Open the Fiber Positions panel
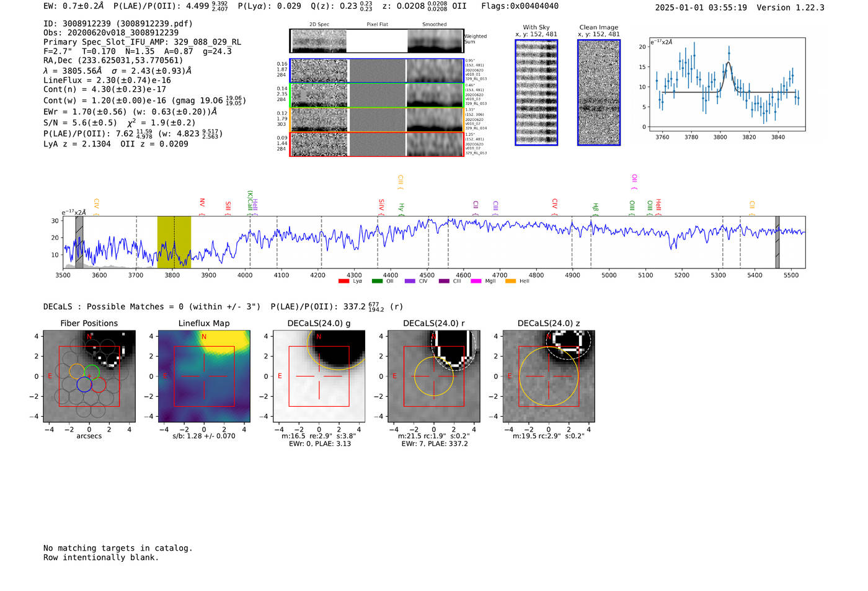868x591 pixels. pos(89,376)
